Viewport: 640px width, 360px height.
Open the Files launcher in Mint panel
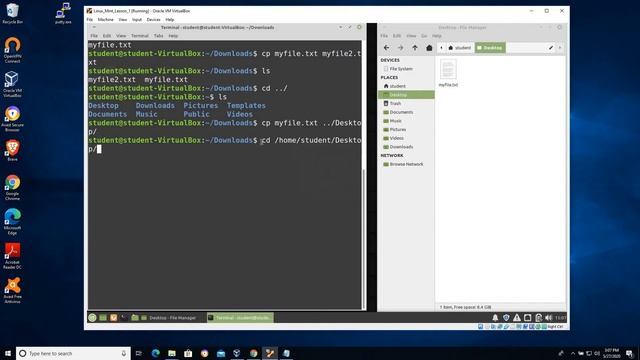(x=135, y=318)
